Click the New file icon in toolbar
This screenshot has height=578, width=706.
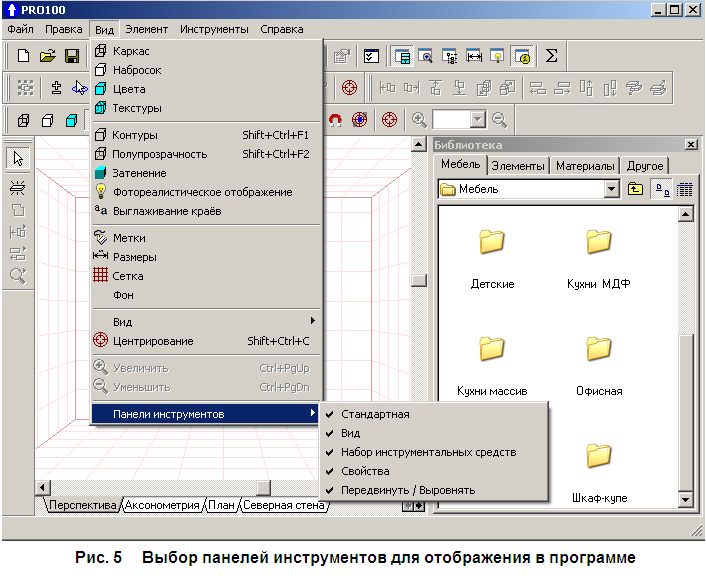pyautogui.click(x=22, y=56)
